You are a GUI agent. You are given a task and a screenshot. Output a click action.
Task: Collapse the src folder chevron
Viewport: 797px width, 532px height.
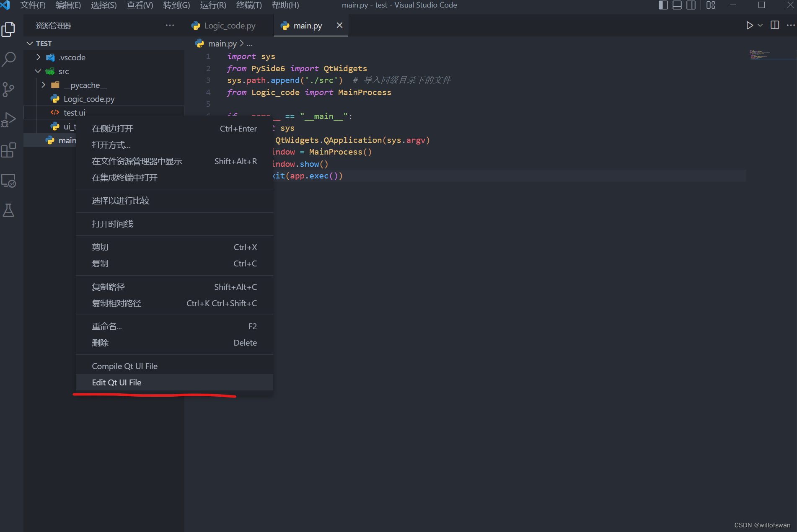(38, 71)
